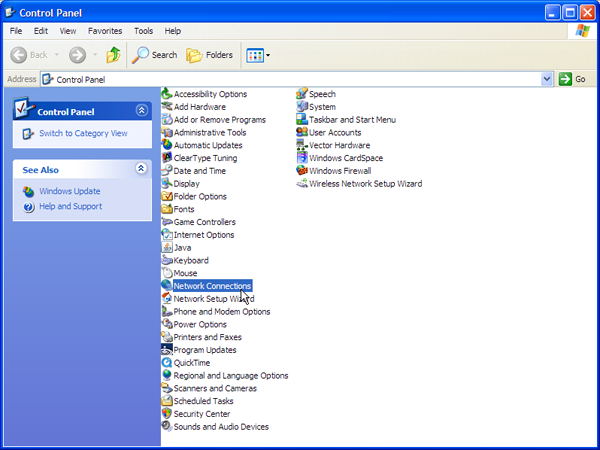600x450 pixels.
Task: Open the File menu
Action: coord(16,31)
